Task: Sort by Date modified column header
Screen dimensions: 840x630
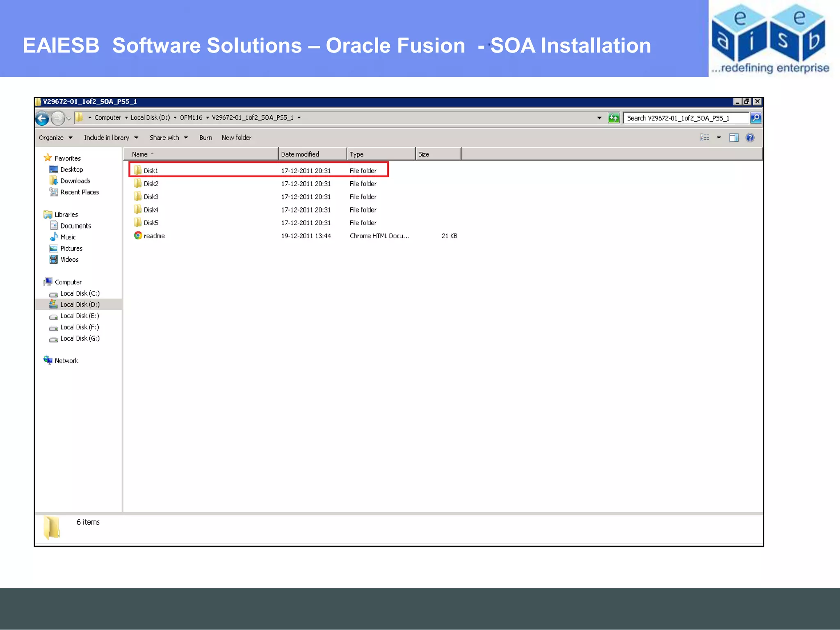Action: pos(313,154)
